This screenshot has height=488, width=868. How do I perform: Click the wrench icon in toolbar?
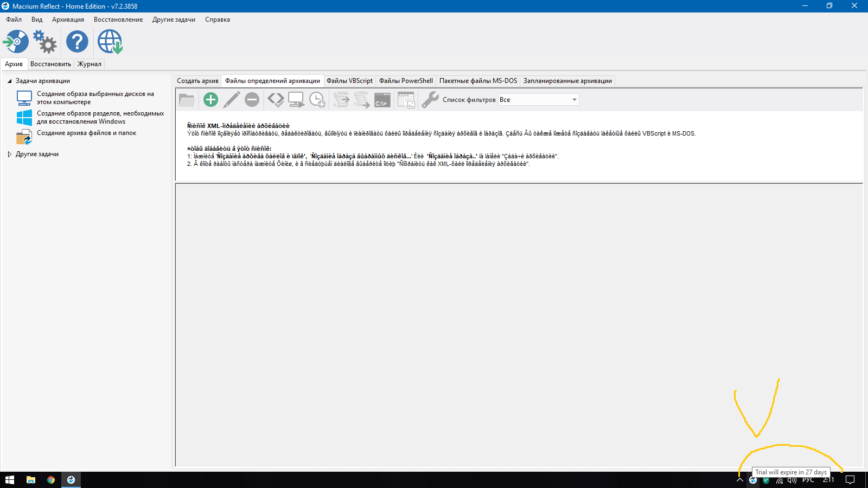[430, 100]
